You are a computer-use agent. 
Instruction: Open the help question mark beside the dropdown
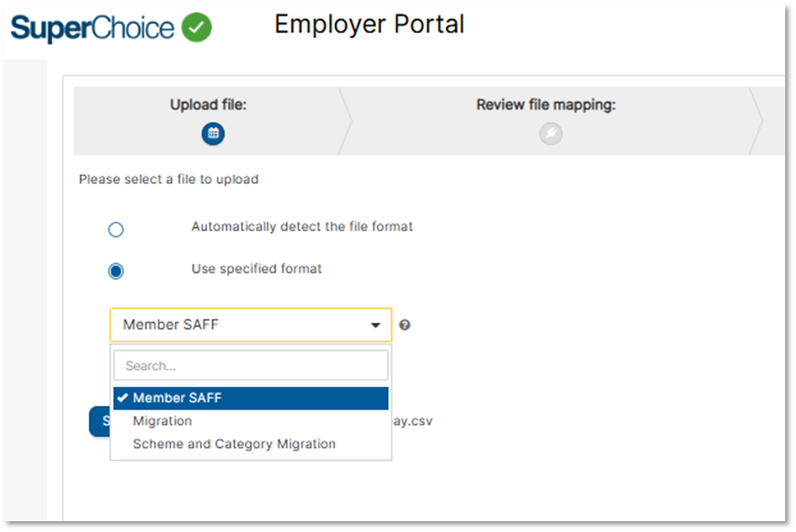point(405,325)
